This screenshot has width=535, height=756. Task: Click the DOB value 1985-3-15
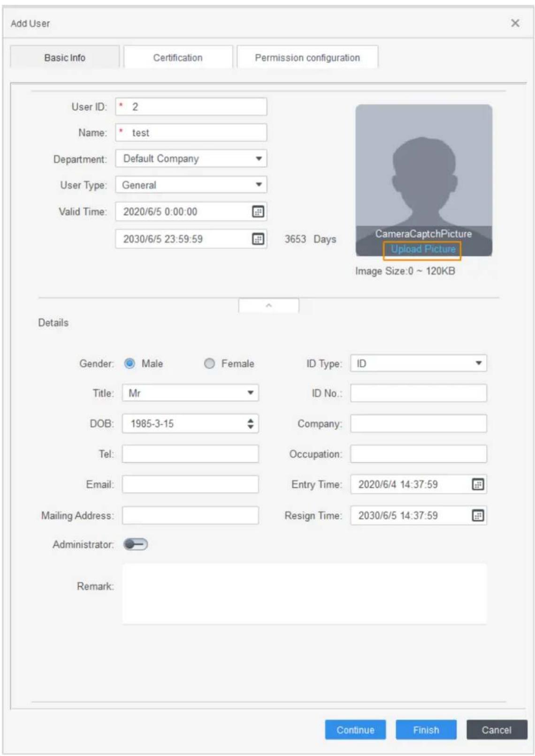point(152,423)
